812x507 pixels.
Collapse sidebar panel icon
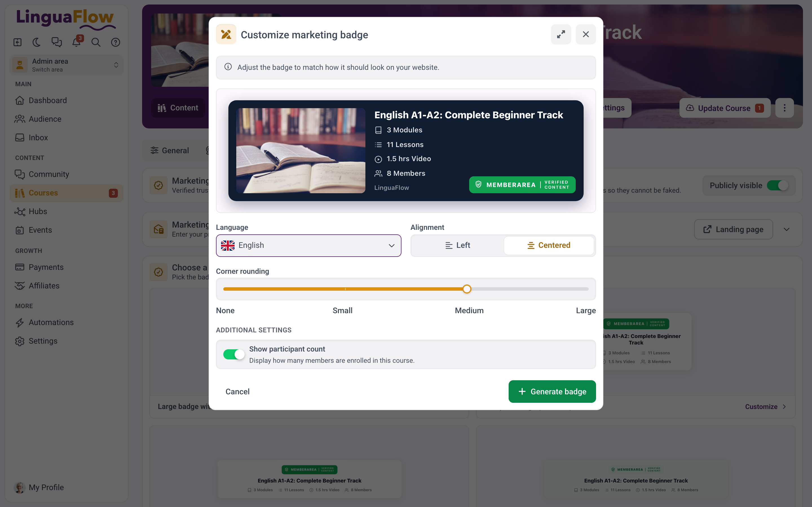pos(17,42)
